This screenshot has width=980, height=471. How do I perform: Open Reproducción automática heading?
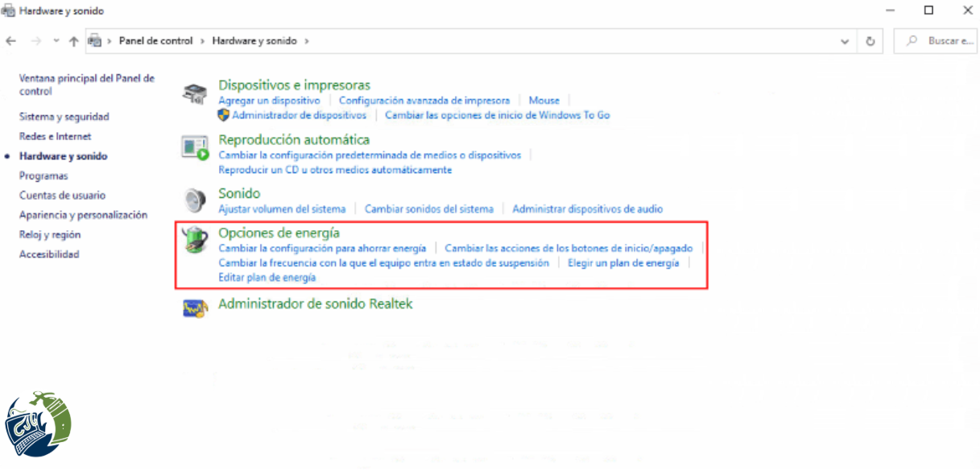(x=294, y=139)
